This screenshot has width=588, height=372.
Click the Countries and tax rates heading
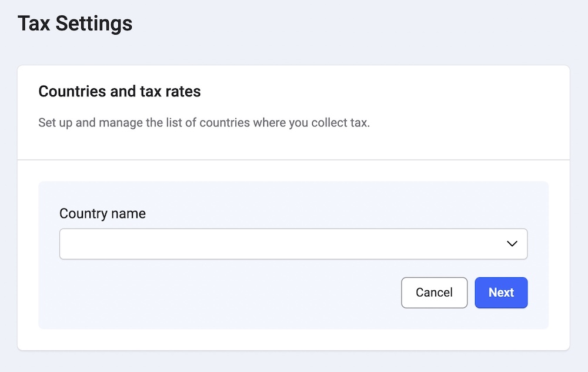119,91
